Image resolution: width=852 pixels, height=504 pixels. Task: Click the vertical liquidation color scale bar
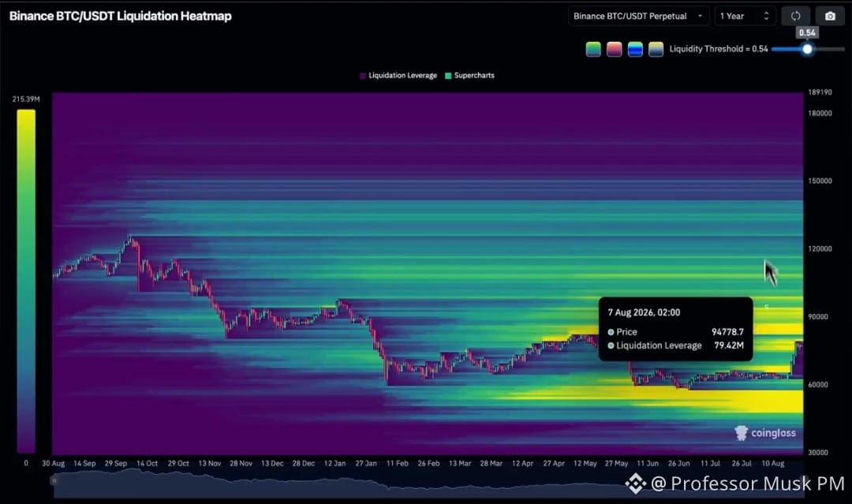click(26, 281)
